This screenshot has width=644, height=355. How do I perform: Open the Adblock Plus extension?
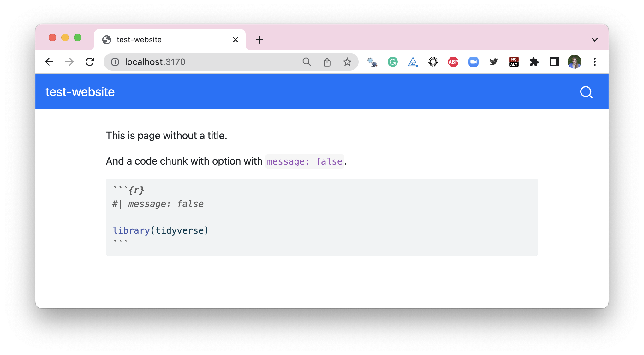[x=453, y=62]
